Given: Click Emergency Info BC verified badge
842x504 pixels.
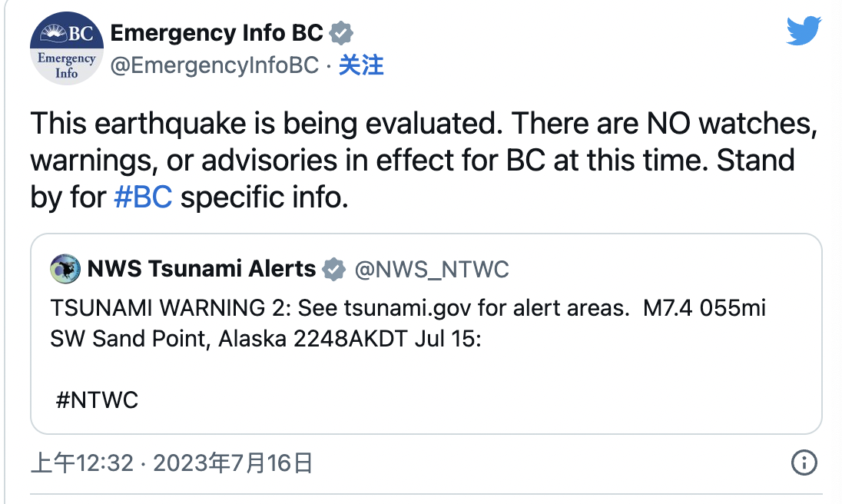Looking at the screenshot, I should tap(341, 33).
